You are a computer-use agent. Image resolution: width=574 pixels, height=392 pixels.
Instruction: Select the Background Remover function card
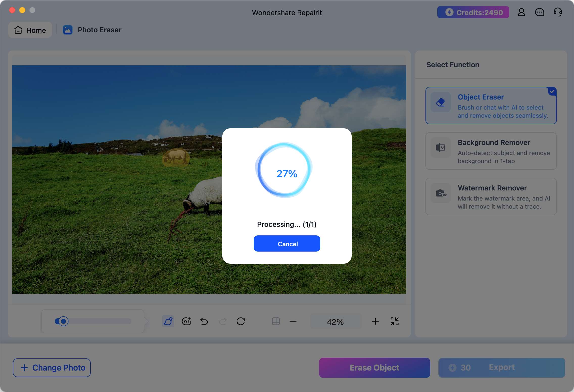[x=491, y=151]
